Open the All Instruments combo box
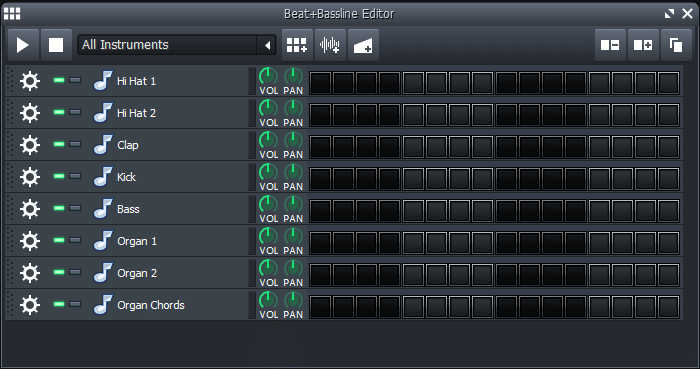Image resolution: width=700 pixels, height=369 pixels. click(176, 45)
